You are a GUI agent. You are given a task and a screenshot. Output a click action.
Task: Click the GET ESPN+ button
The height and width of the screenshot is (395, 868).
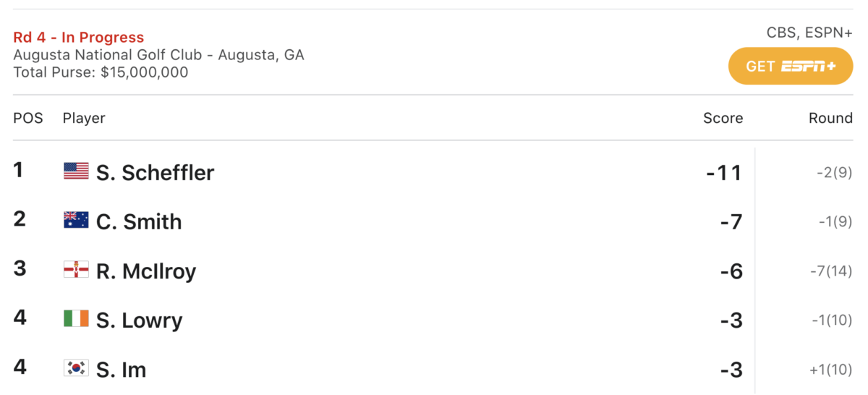(791, 66)
